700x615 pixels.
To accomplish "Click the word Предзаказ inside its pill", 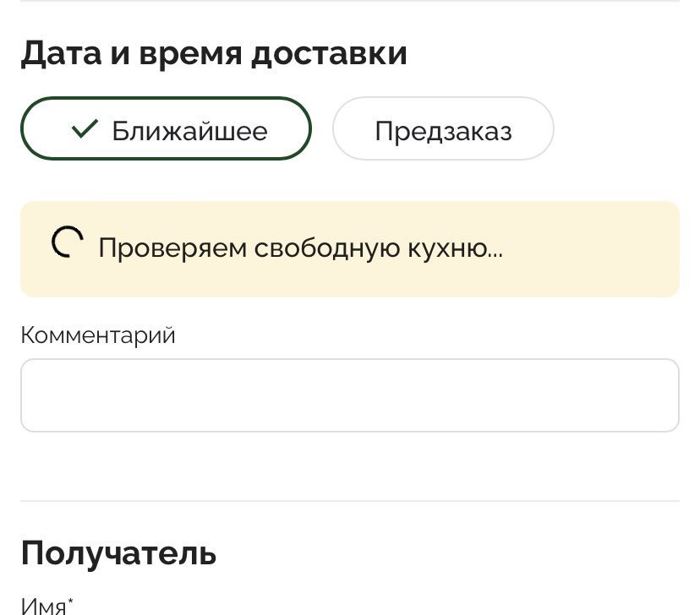I will [x=443, y=131].
